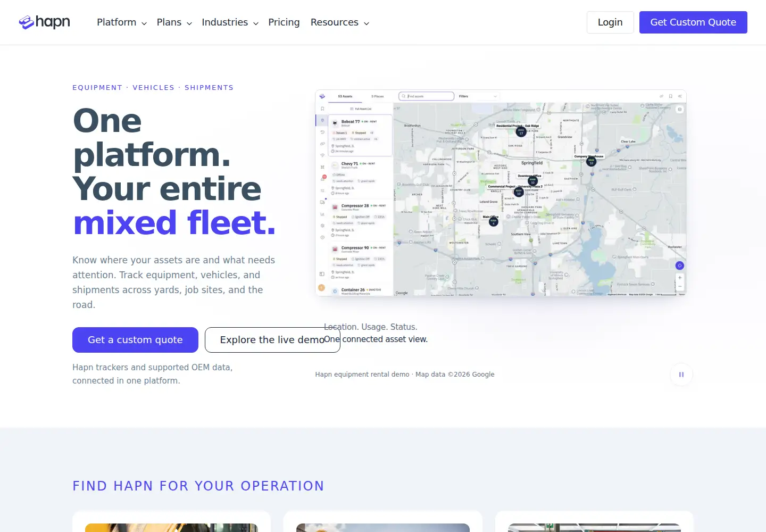The height and width of the screenshot is (532, 766).
Task: Click the Login button
Action: 610,22
